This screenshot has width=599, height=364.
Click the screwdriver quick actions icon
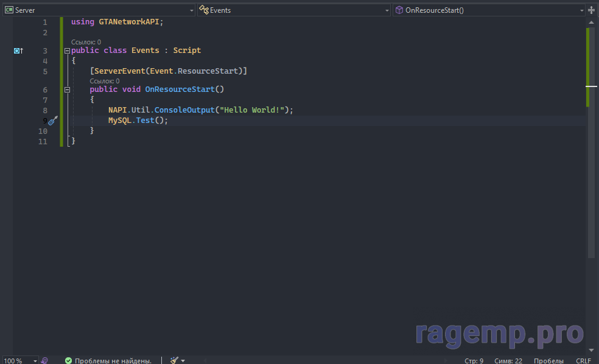tap(53, 121)
